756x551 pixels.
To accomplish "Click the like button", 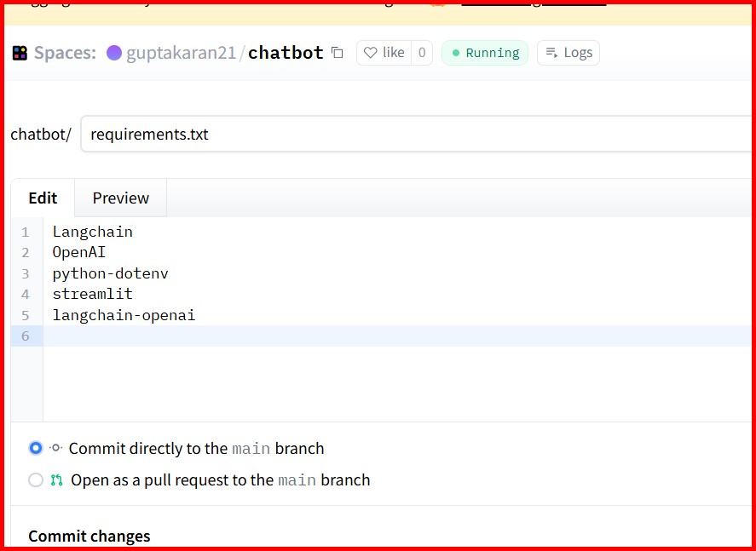I will pos(384,53).
